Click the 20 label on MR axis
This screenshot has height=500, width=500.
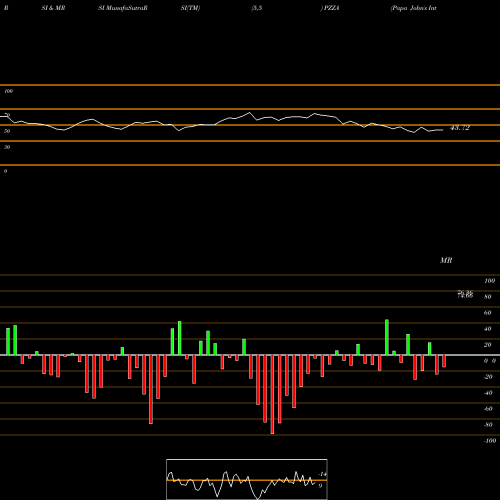pos(488,345)
